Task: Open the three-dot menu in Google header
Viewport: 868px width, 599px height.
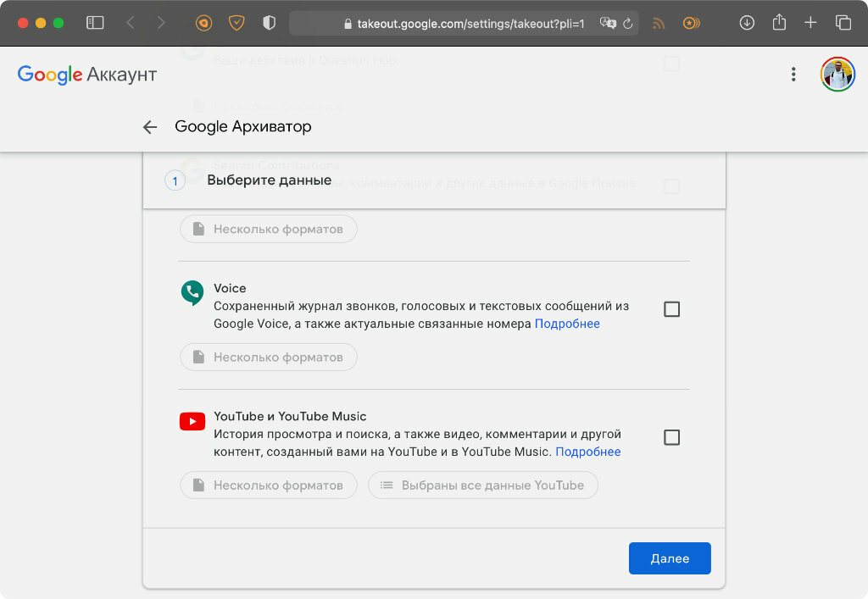Action: (x=793, y=74)
